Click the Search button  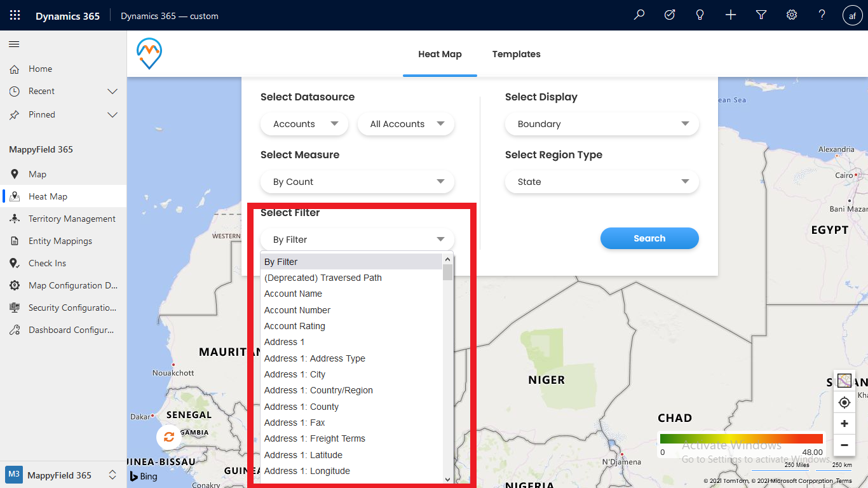(x=649, y=238)
